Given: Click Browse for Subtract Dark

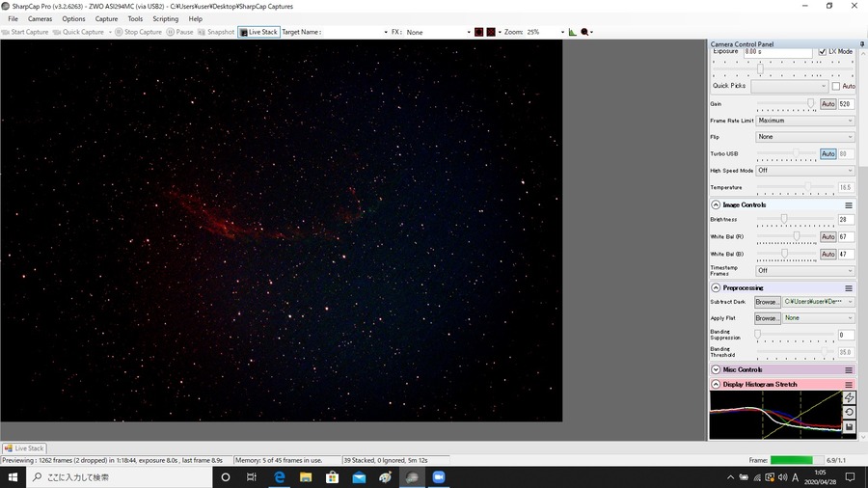Looking at the screenshot, I should click(x=768, y=302).
